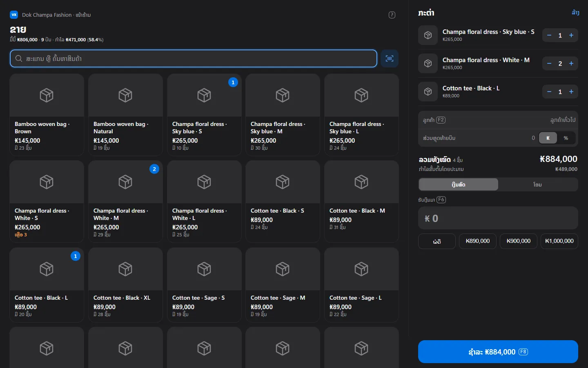Switch discount unit to percent
588x368 pixels.
566,138
